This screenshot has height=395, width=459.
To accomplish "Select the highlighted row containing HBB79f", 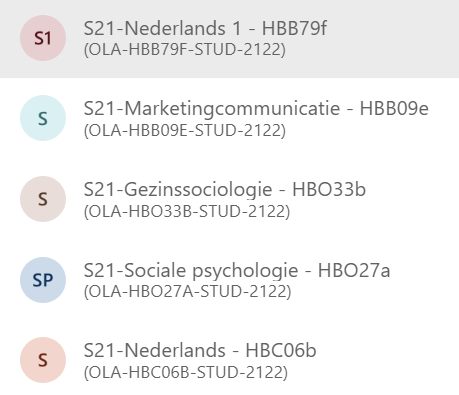I will pos(229,39).
